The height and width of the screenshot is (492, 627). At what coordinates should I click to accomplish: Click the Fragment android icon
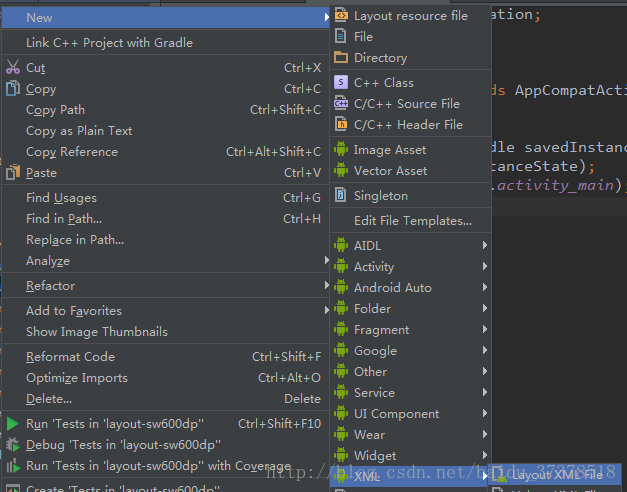(x=341, y=329)
